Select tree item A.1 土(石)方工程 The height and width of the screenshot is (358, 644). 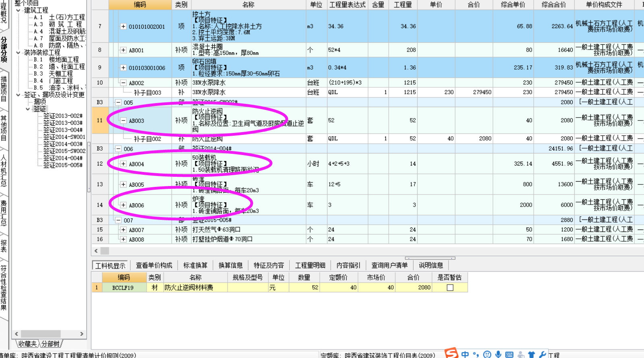tap(59, 17)
